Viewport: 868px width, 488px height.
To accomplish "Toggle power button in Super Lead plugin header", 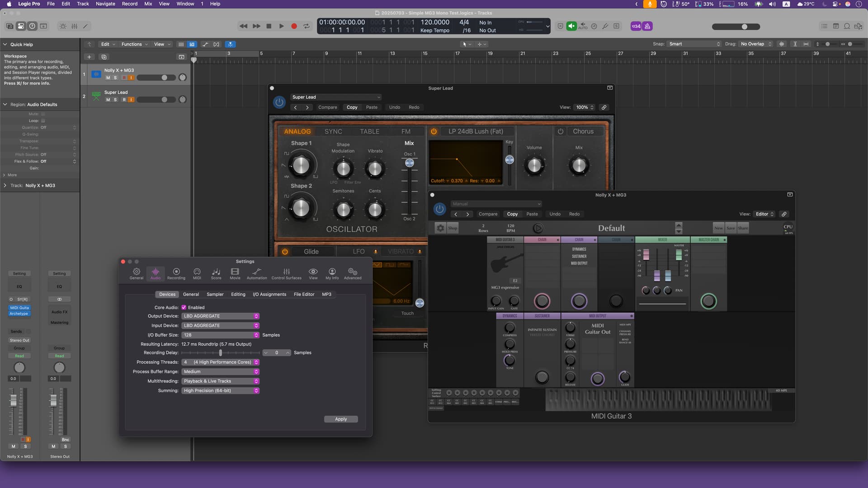I will click(x=279, y=102).
